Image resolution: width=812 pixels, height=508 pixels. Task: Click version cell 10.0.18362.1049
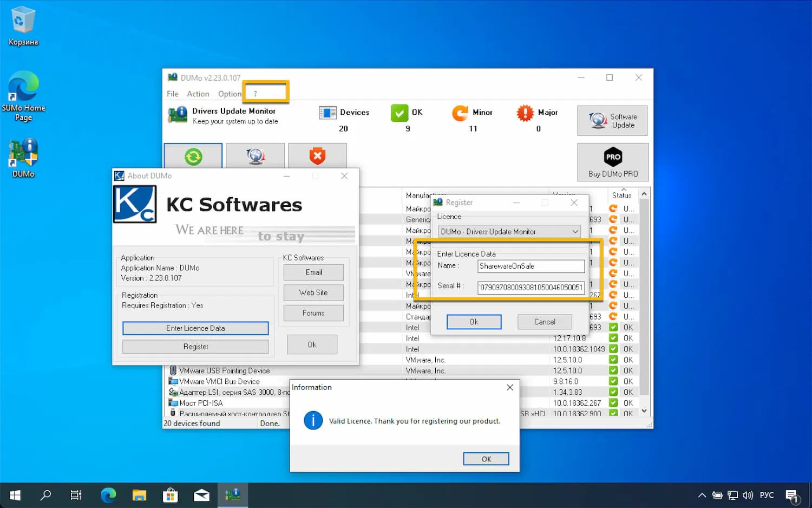coord(579,349)
